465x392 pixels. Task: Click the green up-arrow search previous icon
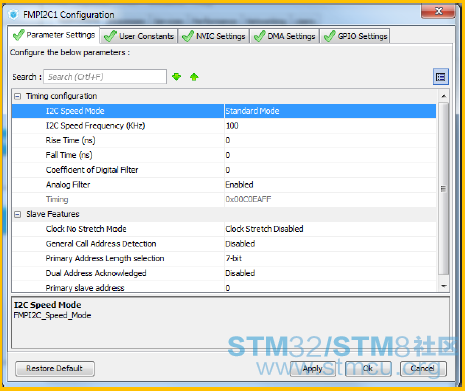click(x=194, y=77)
